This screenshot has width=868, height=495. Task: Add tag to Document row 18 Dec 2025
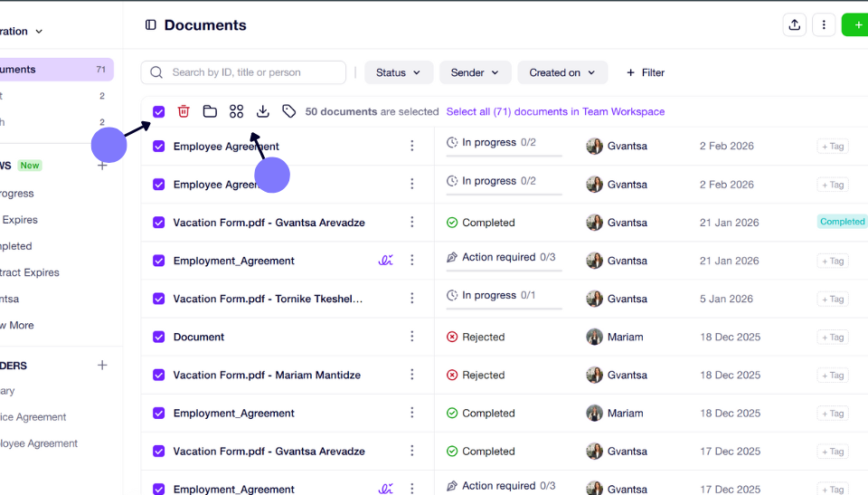coord(833,337)
